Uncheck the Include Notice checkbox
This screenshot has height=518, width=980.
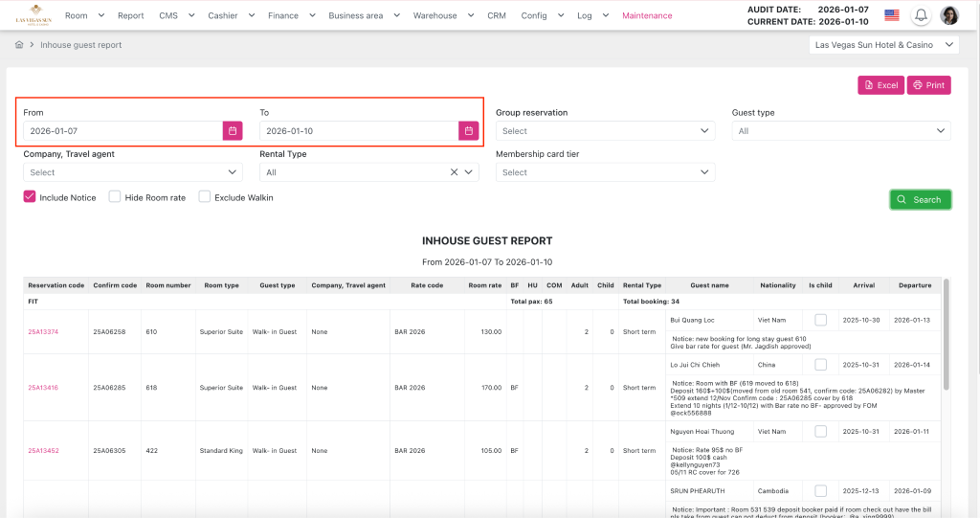(30, 197)
